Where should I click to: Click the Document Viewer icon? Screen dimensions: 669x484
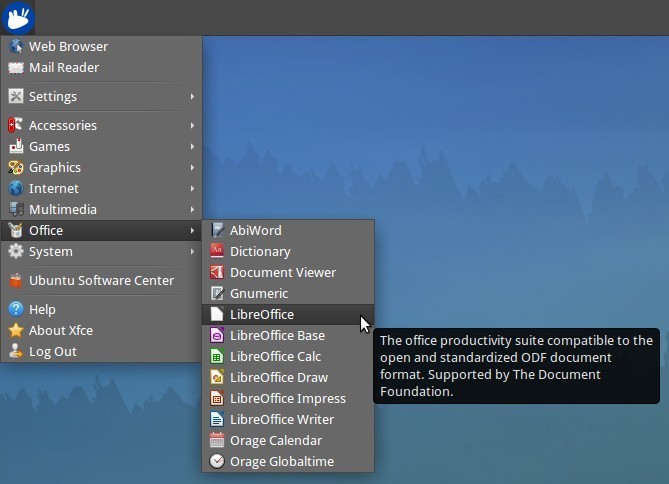pos(217,272)
